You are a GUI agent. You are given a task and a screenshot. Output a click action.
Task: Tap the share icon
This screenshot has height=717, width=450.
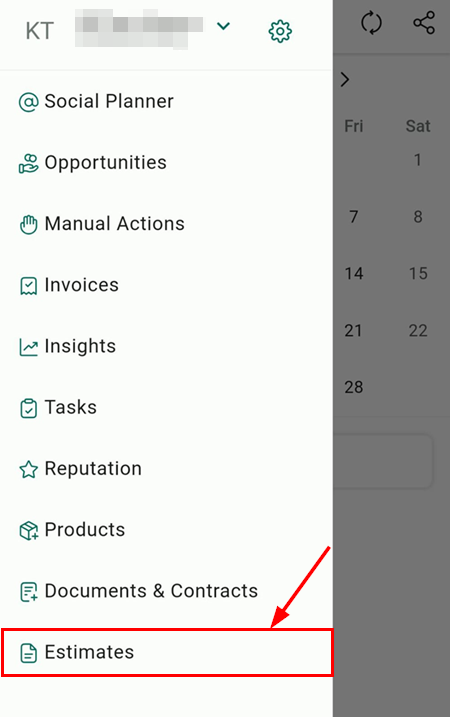pos(424,23)
